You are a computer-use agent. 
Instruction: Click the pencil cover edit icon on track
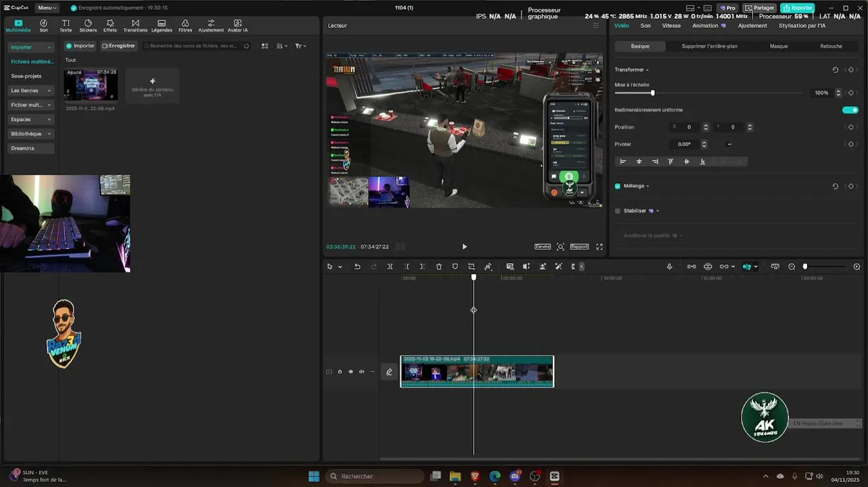(389, 371)
